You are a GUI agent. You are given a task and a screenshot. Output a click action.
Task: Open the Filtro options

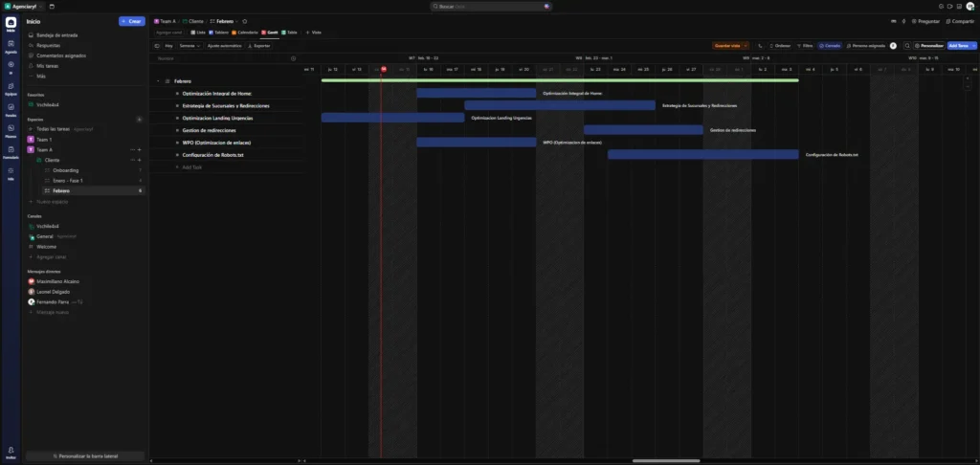[x=805, y=46]
